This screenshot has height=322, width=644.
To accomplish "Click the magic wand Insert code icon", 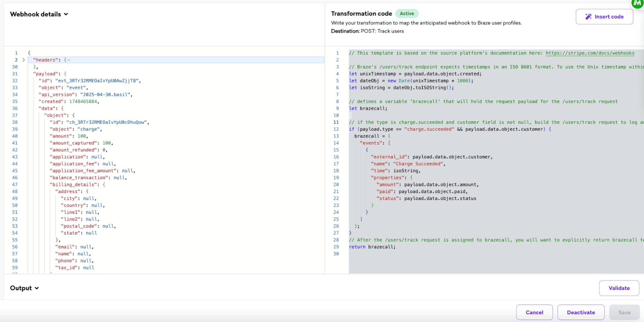I will (x=588, y=17).
